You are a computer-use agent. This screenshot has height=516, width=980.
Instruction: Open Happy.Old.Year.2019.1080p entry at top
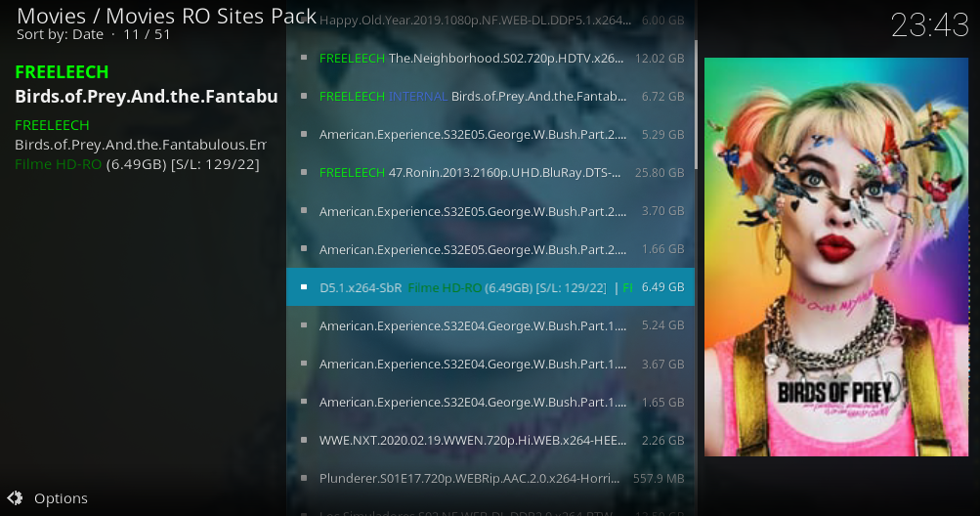click(490, 20)
